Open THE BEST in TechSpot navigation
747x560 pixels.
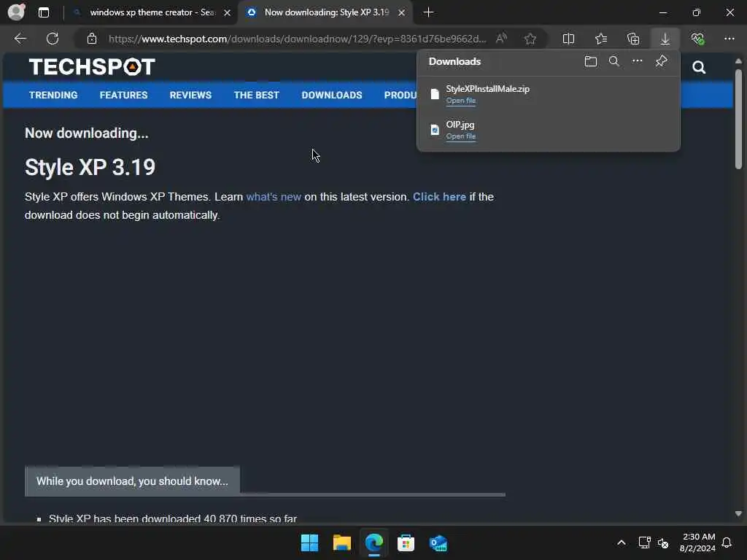tap(256, 95)
